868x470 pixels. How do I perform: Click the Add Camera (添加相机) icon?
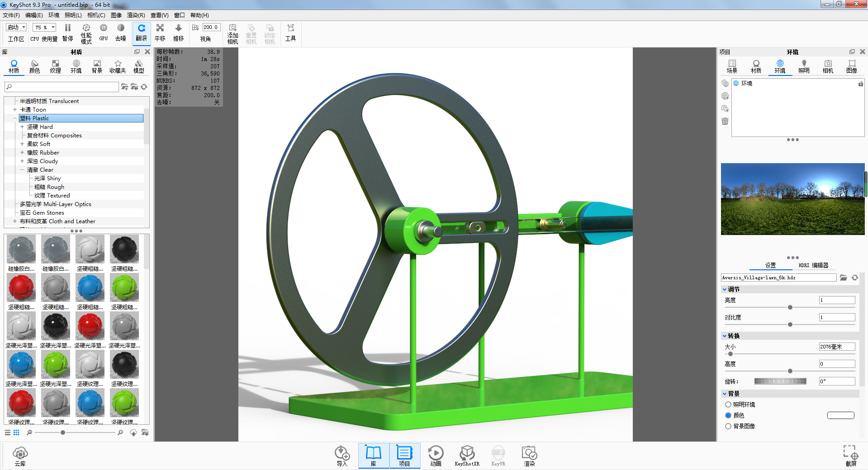[x=232, y=28]
